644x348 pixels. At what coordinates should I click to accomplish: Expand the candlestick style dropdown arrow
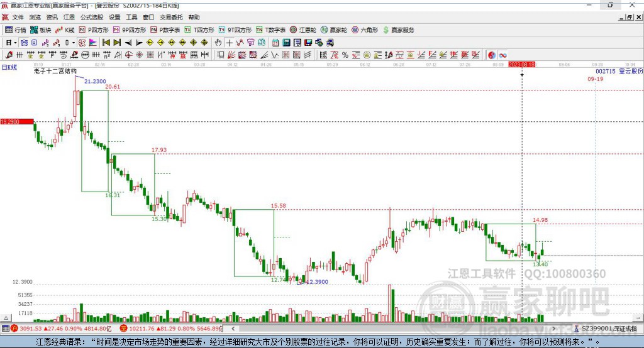click(x=74, y=43)
